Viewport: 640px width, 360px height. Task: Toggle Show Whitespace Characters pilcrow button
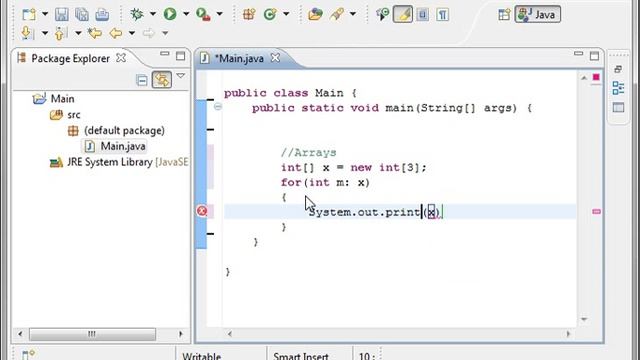tap(442, 15)
